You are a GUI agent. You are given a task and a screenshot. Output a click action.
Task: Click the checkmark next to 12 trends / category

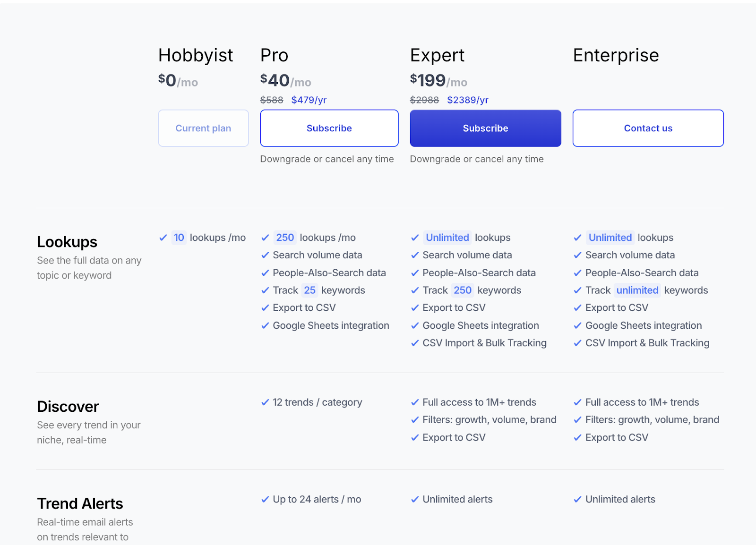point(265,402)
